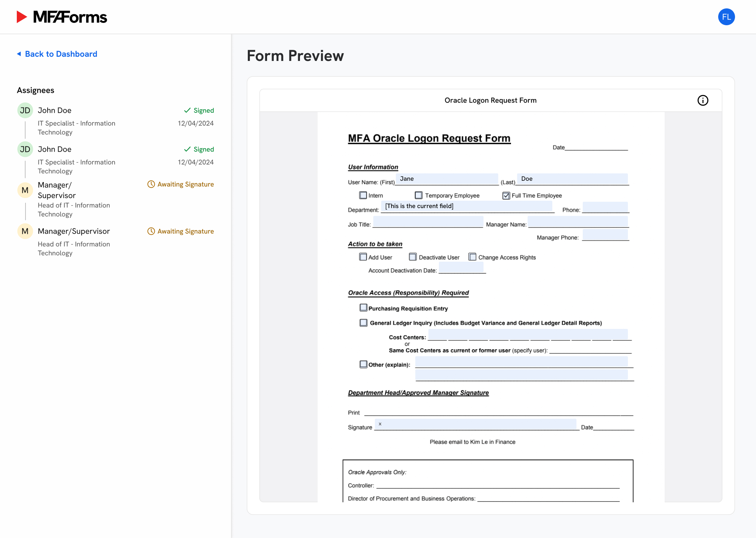756x538 pixels.
Task: Click first Awaiting Signature clock icon
Action: (x=151, y=184)
